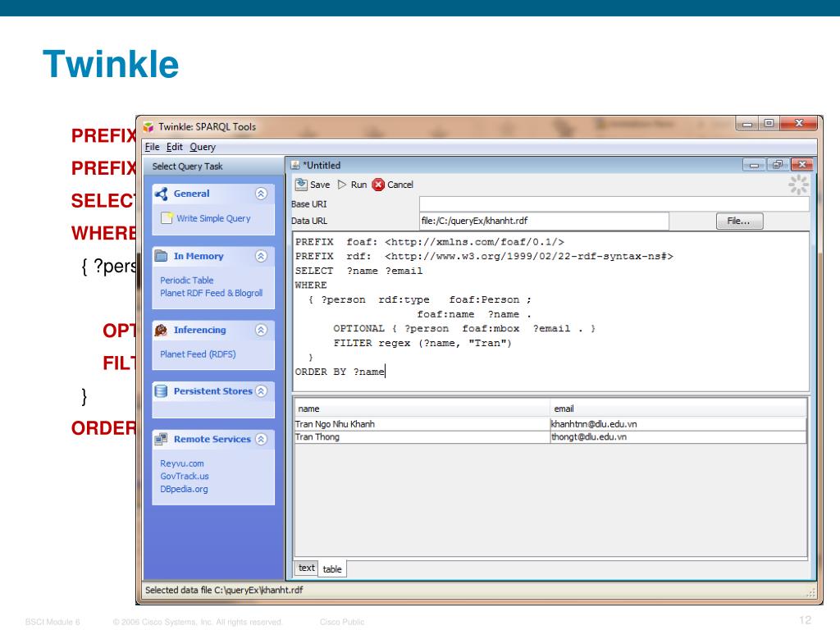Viewport: 840px width, 630px height.
Task: Collapse the Remote Services section chevron
Action: pos(261,439)
